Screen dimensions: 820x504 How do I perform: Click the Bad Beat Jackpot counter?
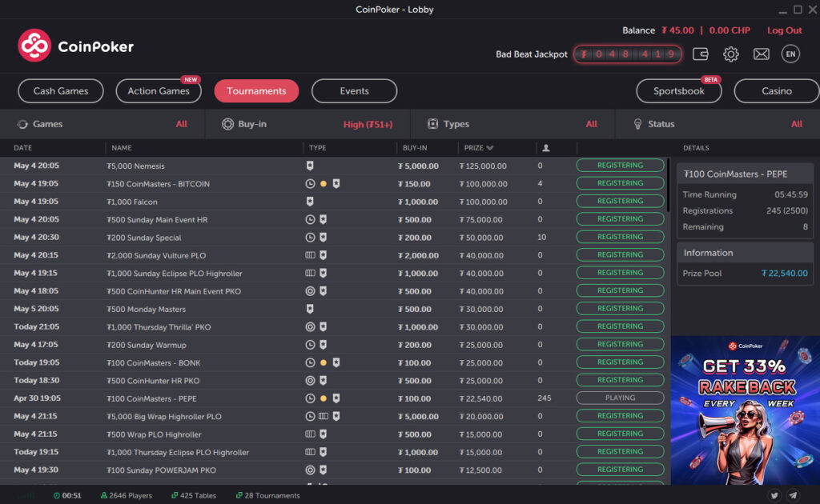(628, 54)
